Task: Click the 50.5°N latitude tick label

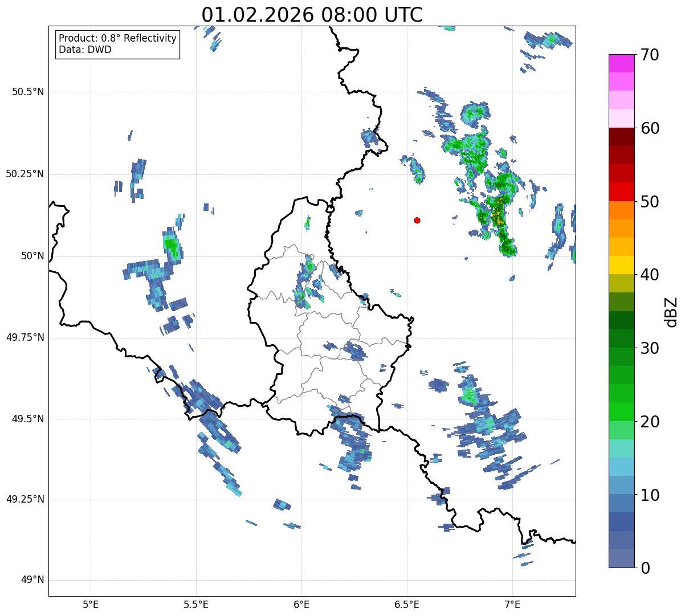Action: 27,92
